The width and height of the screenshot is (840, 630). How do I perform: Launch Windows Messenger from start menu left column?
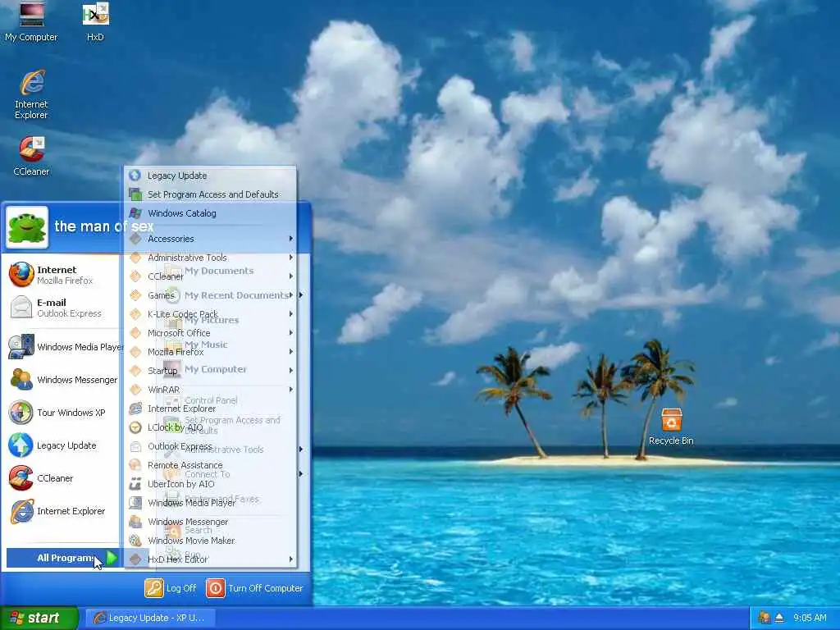(63, 380)
